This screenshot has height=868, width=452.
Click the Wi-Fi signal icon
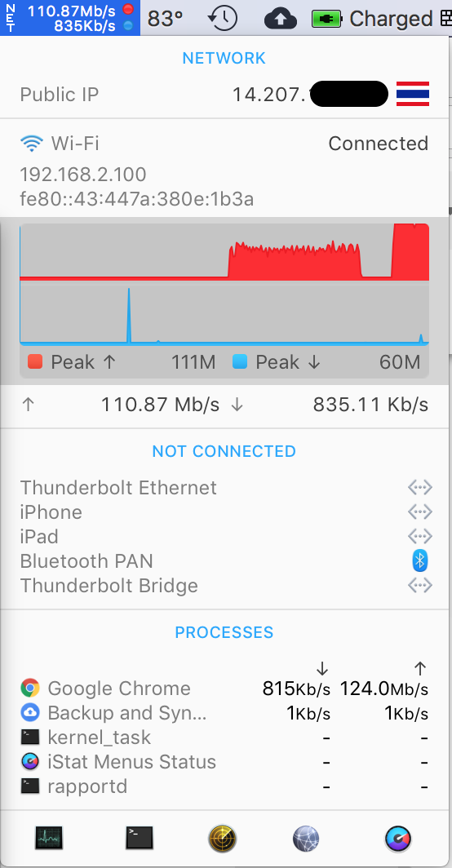coord(31,144)
